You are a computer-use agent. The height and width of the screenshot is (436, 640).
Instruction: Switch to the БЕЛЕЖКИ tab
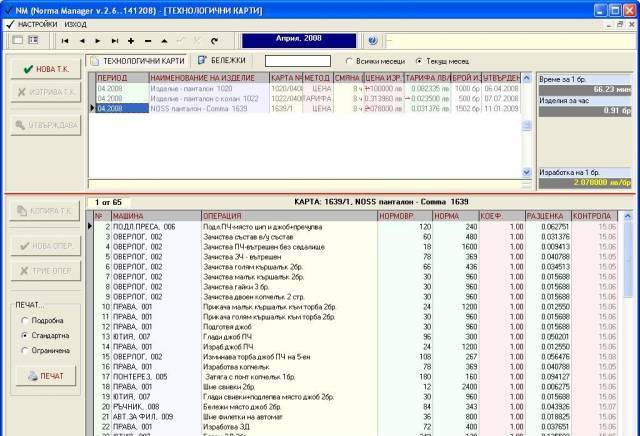pos(224,61)
